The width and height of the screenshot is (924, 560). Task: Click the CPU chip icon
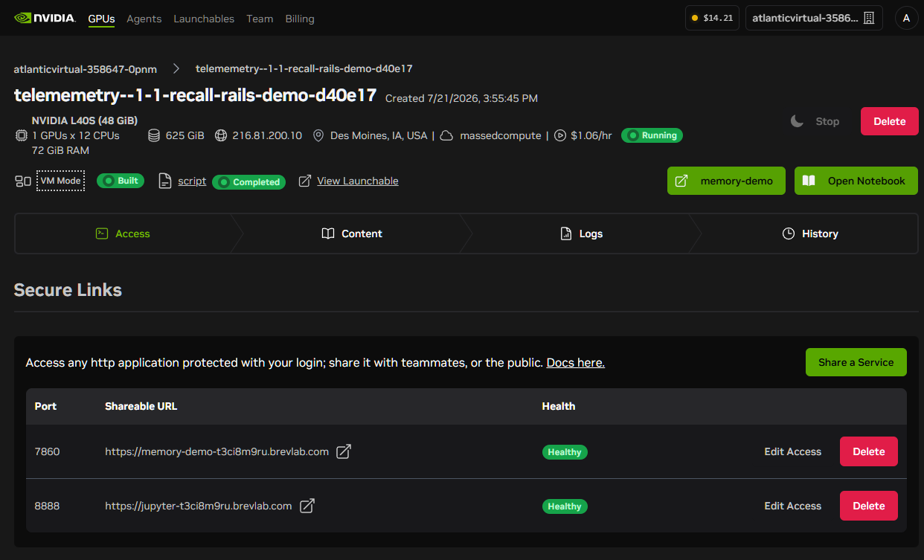pyautogui.click(x=21, y=136)
